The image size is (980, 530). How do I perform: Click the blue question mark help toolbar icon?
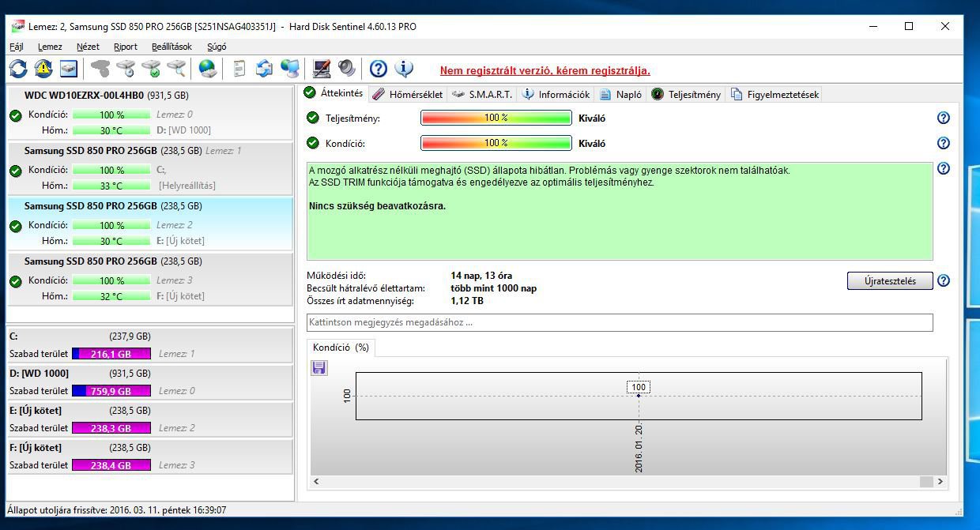click(379, 69)
